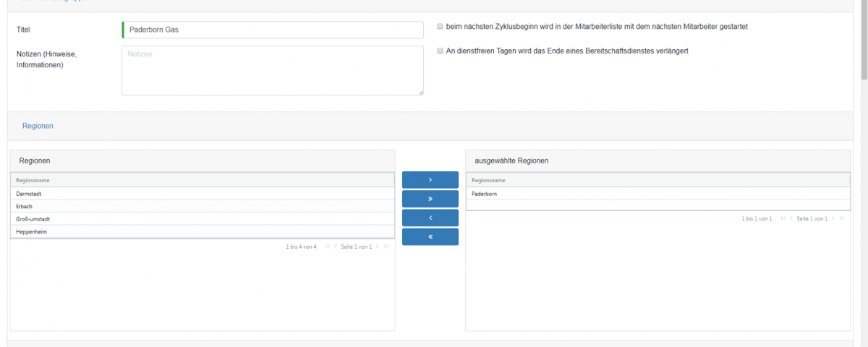Click the Titel field containing Paderborn Gas
This screenshot has height=347, width=868.
tap(273, 30)
